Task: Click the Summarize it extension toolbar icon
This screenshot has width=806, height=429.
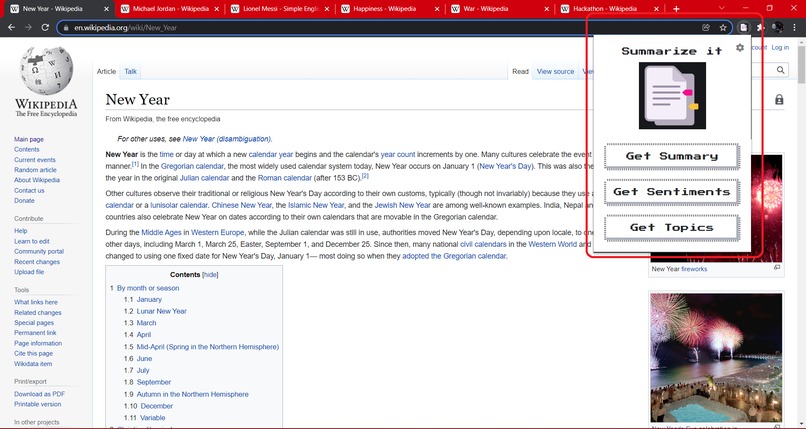Action: (x=743, y=27)
